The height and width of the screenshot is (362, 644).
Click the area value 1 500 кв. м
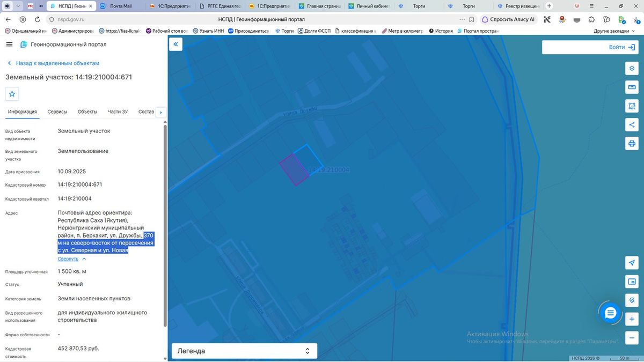click(72, 271)
